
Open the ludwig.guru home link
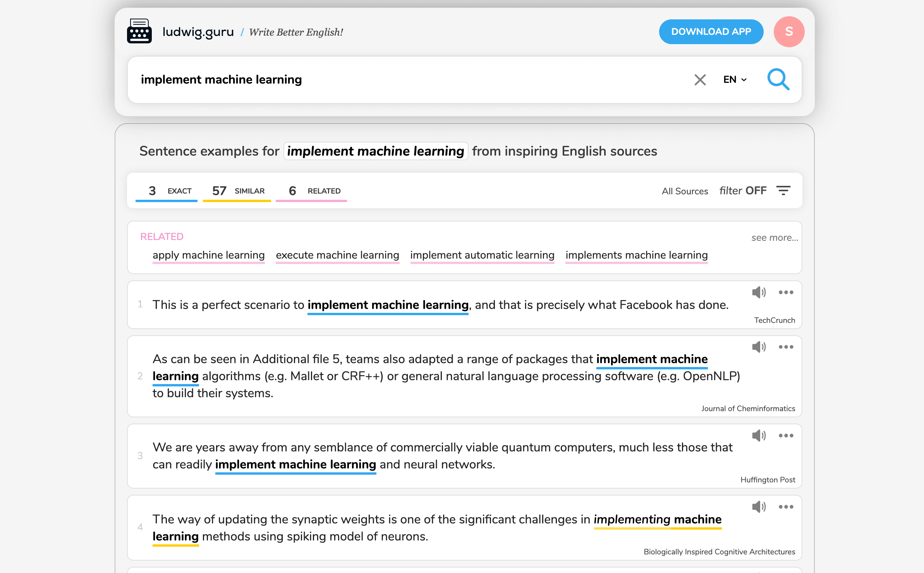pyautogui.click(x=198, y=32)
